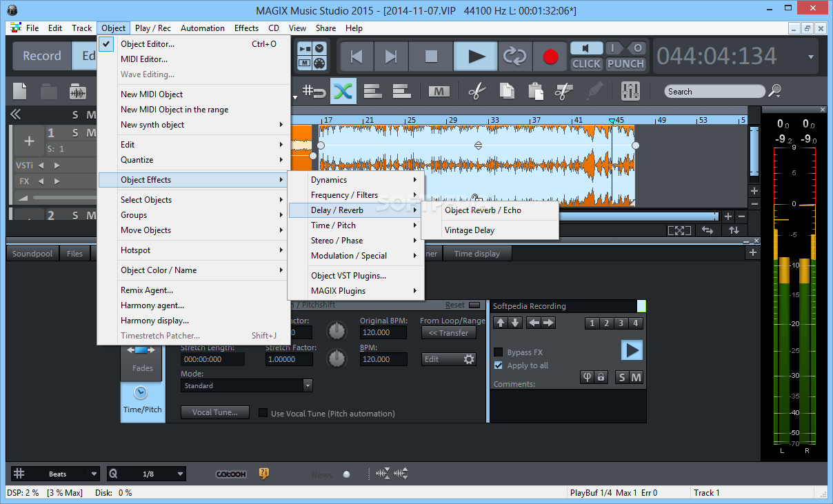Select Object VST Plugins... entry
The height and width of the screenshot is (504, 833).
pyautogui.click(x=355, y=276)
